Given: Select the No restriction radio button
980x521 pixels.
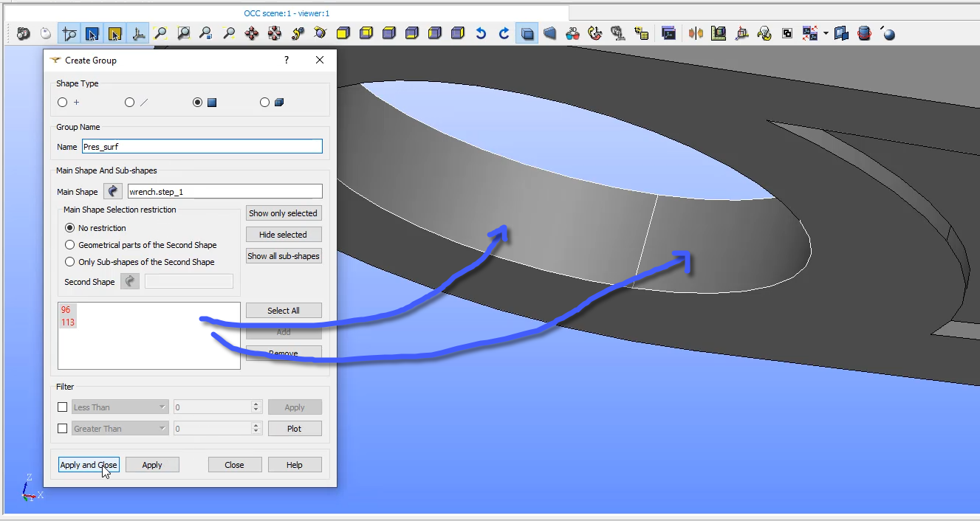Looking at the screenshot, I should [69, 227].
